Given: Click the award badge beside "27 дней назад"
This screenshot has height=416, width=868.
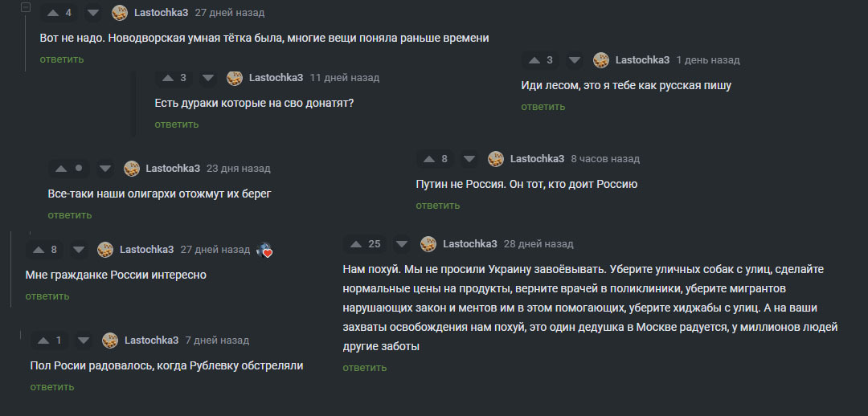Looking at the screenshot, I should point(264,251).
